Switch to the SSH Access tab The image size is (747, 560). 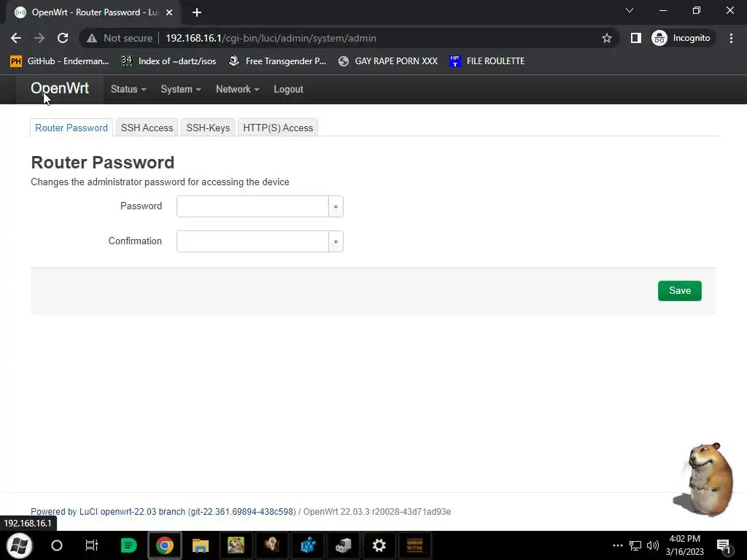click(147, 128)
